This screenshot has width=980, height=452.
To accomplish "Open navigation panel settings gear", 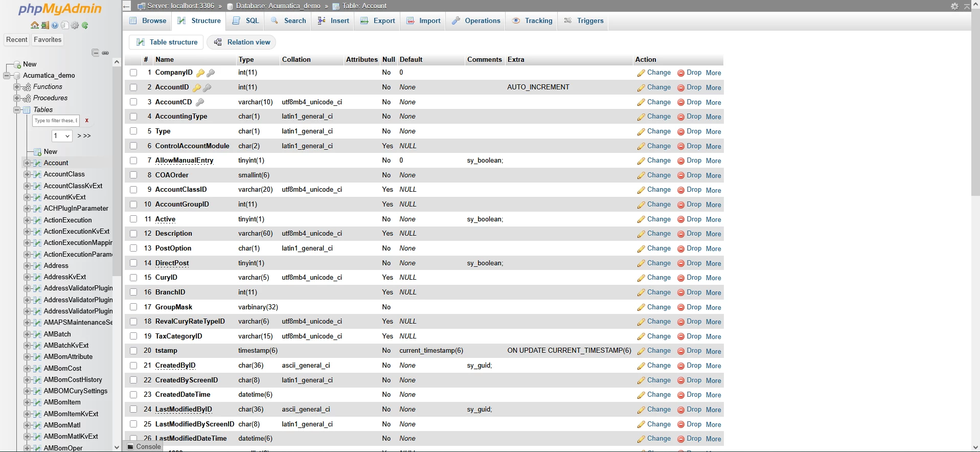I will click(x=75, y=25).
